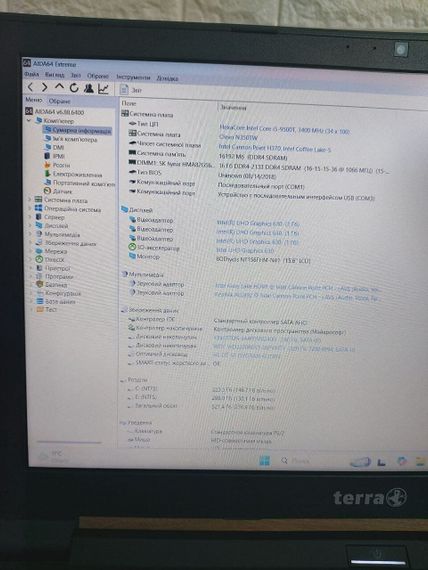
Task: Click the user silhouette toolbar icon
Action: point(88,88)
